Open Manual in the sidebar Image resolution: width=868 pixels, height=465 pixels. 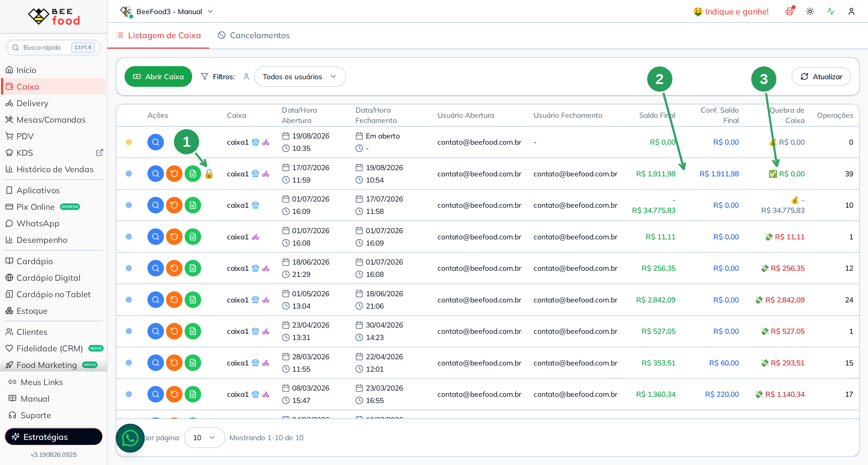53,399
